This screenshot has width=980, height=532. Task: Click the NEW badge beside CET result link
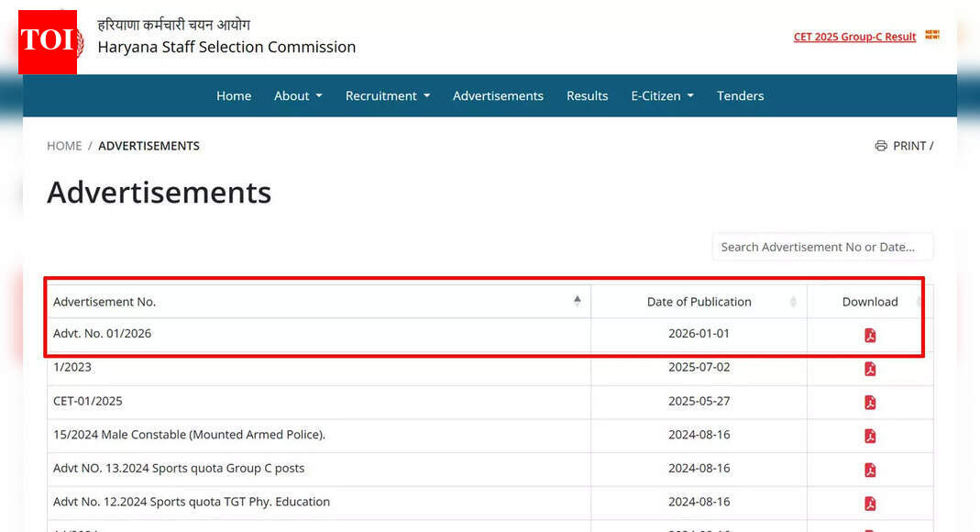[932, 34]
